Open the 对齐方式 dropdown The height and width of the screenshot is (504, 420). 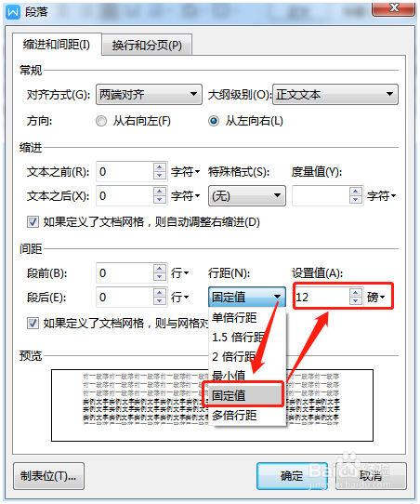[x=149, y=95]
